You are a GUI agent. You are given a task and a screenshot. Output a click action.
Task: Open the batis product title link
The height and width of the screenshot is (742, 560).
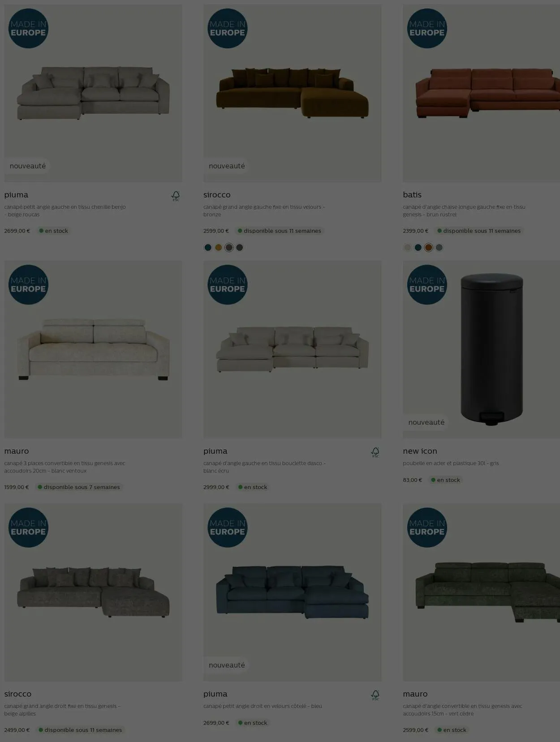pyautogui.click(x=412, y=195)
